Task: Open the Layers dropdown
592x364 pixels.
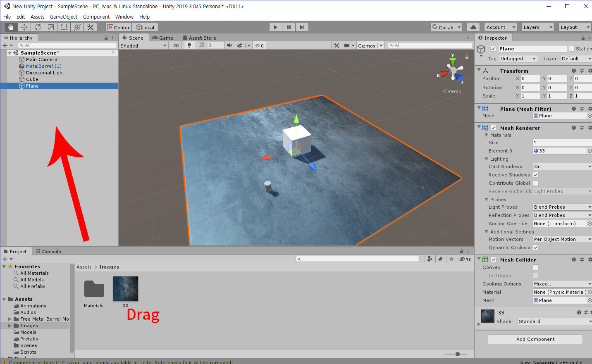Action: pos(537,27)
